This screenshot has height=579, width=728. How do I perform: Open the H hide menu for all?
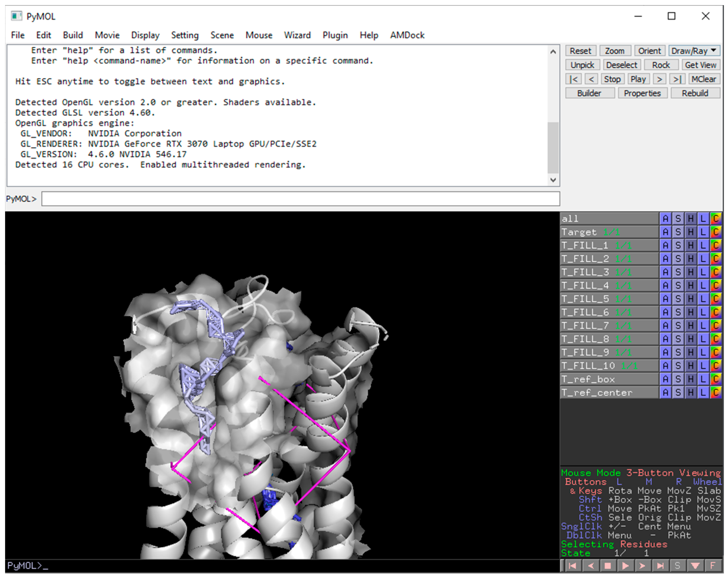691,218
